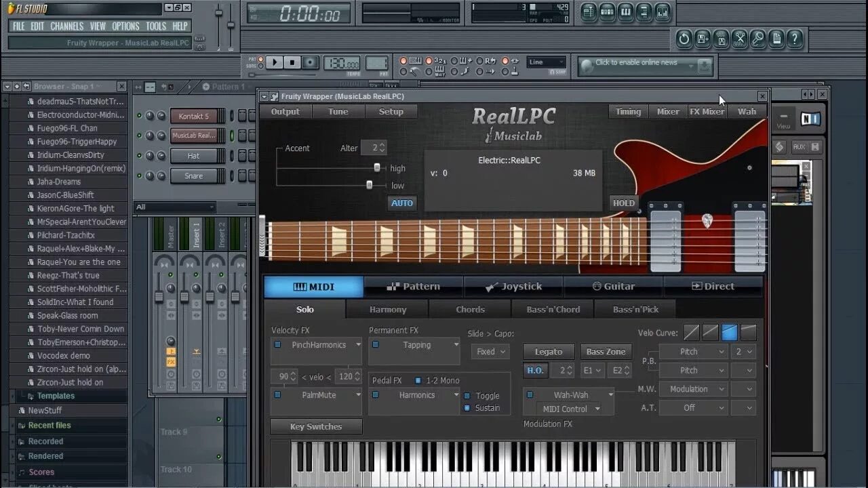Click the online news download icon
Image resolution: width=868 pixels, height=488 pixels.
[705, 66]
